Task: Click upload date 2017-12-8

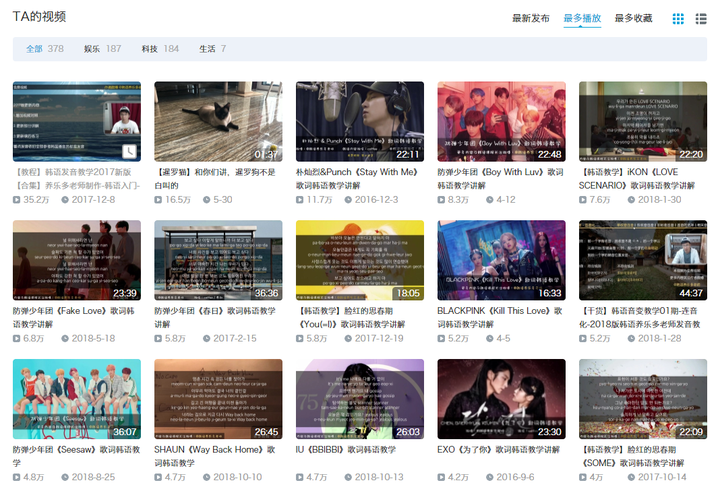Action: click(x=89, y=200)
